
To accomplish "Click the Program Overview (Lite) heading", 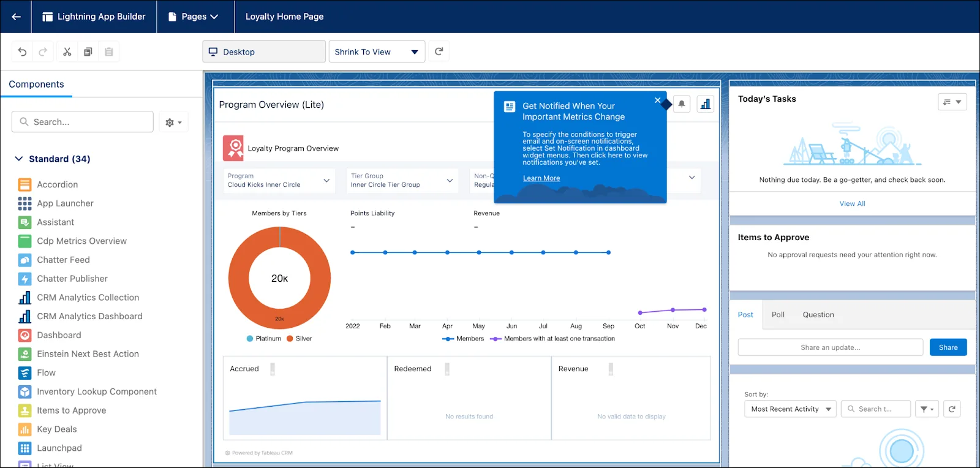I will coord(271,105).
